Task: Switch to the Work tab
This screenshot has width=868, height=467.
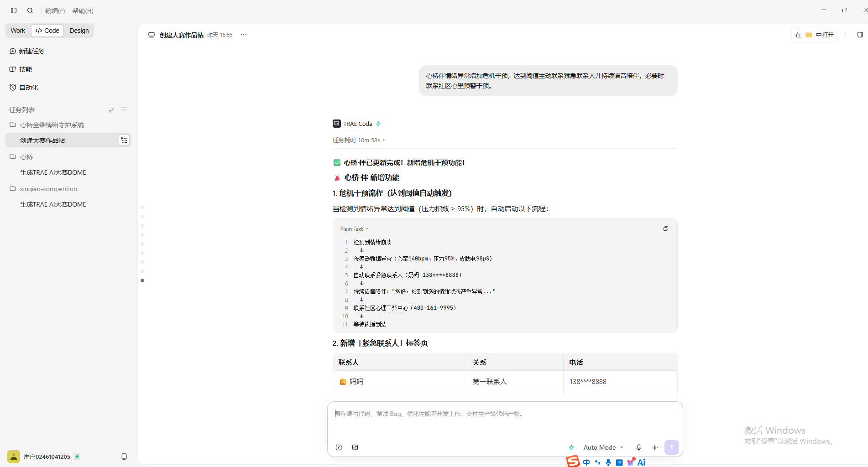Action: (x=18, y=31)
